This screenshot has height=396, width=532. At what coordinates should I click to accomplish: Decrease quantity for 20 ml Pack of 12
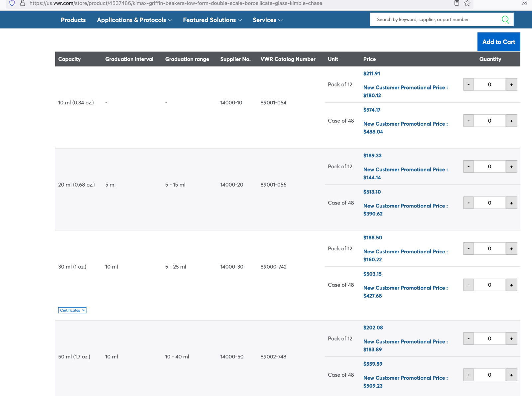tap(468, 167)
